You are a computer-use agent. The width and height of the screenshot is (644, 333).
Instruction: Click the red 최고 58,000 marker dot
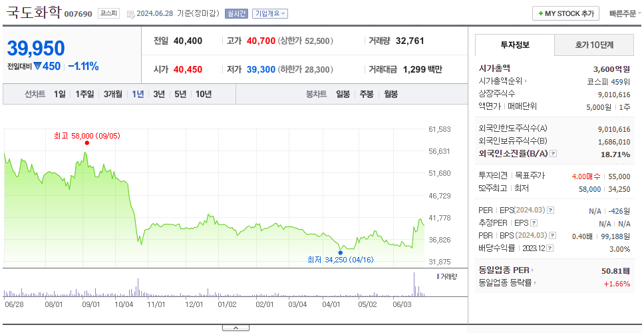pos(86,143)
